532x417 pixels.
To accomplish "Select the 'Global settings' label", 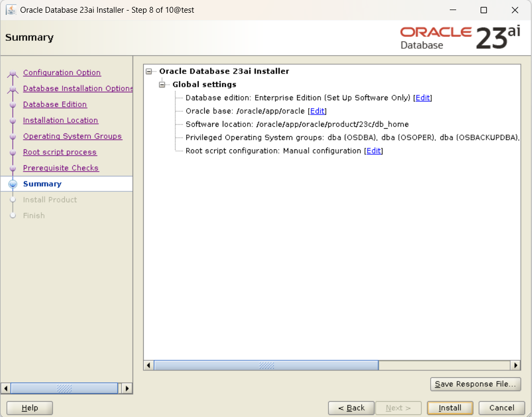I will 204,84.
